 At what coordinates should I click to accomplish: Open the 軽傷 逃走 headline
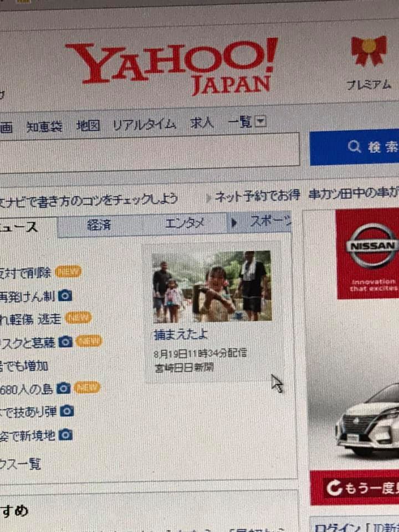point(30,320)
